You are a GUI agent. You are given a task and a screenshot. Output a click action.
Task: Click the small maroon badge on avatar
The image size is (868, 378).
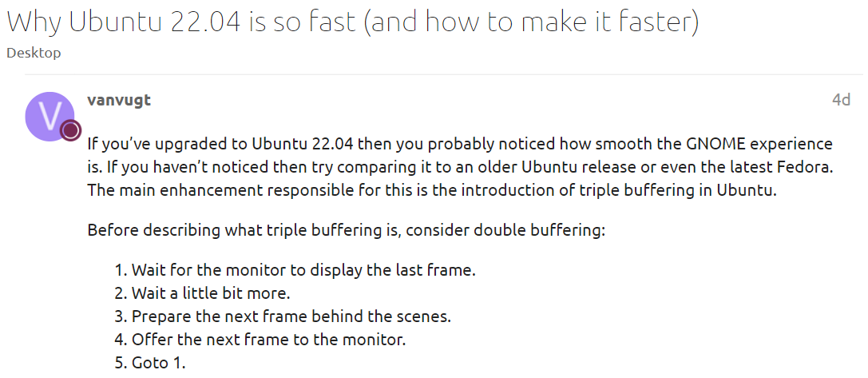click(x=71, y=131)
